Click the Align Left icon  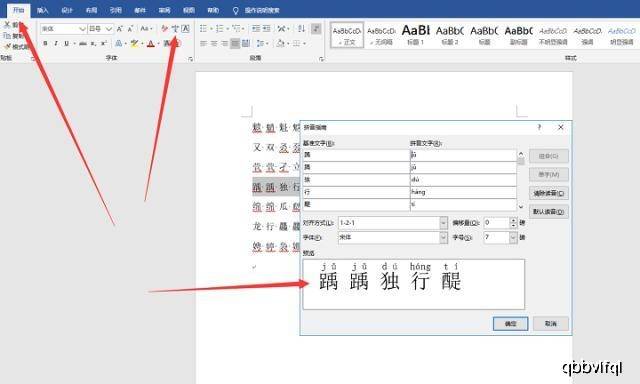203,43
